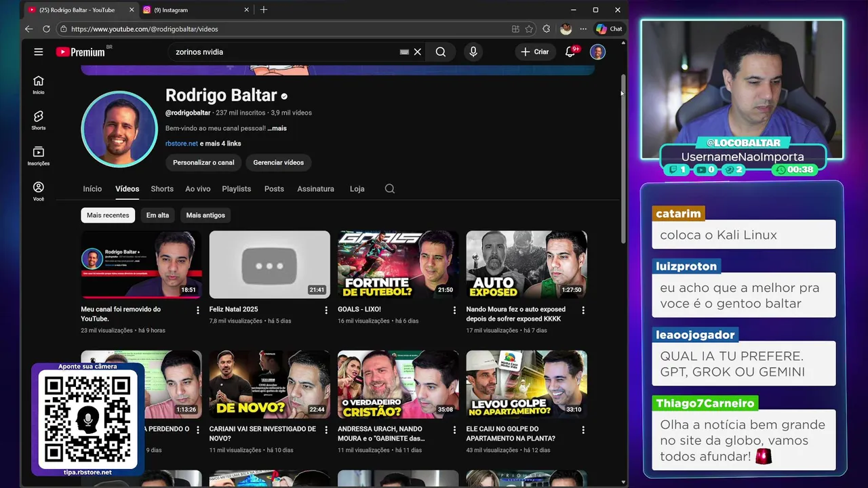
Task: Open the rbstore.net link
Action: click(182, 143)
